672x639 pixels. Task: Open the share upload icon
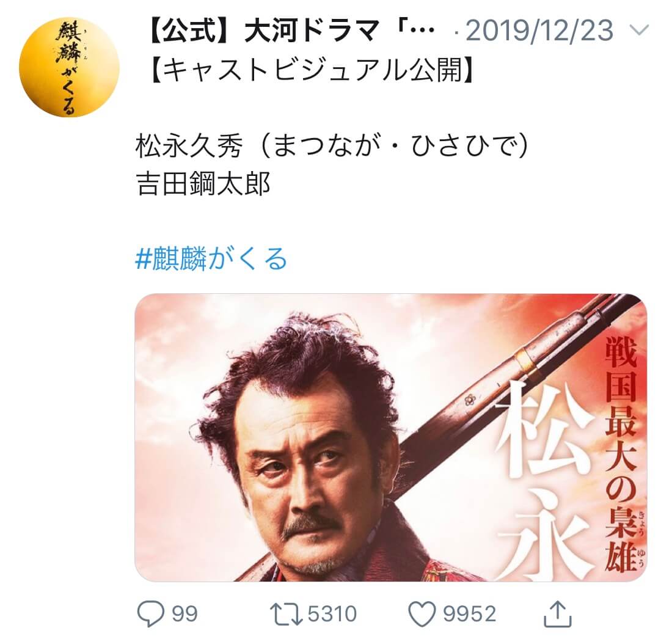(558, 614)
